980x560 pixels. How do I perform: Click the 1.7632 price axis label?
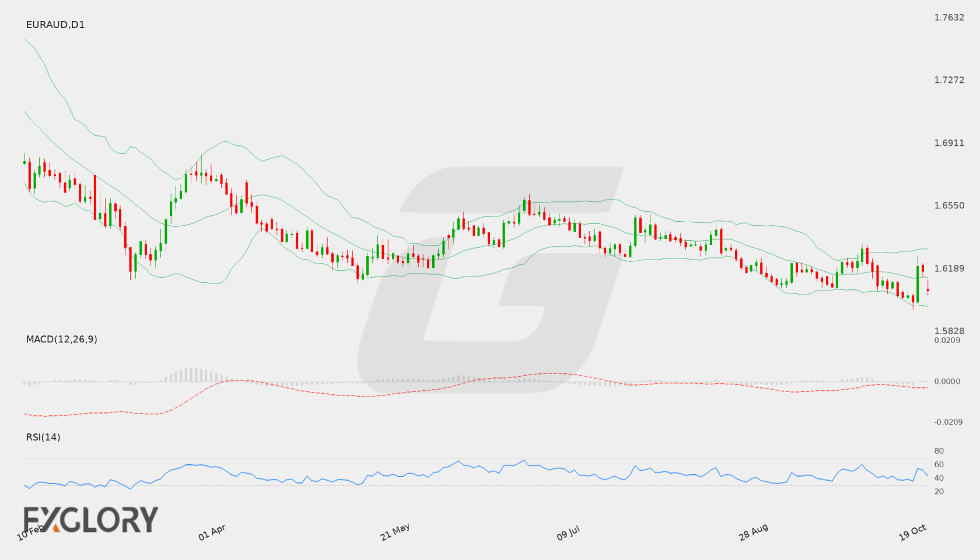pyautogui.click(x=949, y=17)
